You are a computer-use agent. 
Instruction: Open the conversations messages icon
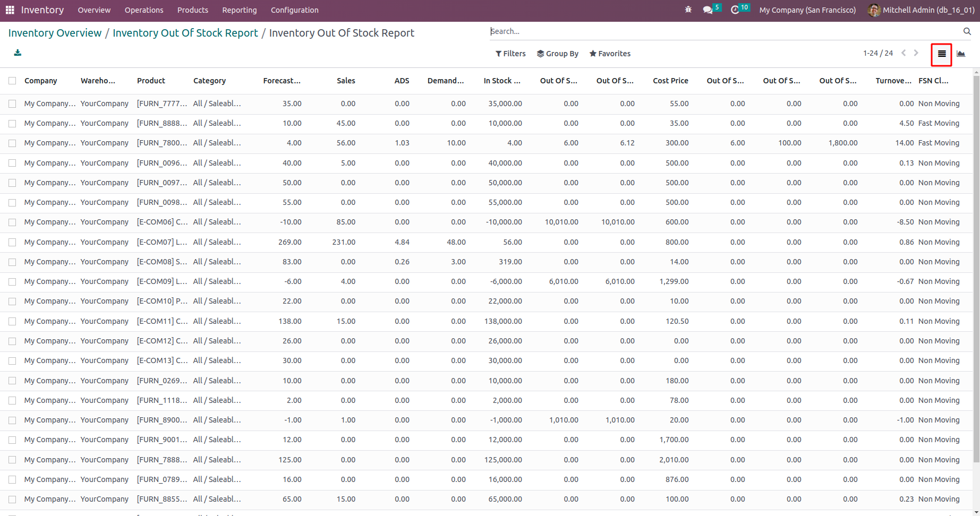pyautogui.click(x=708, y=10)
